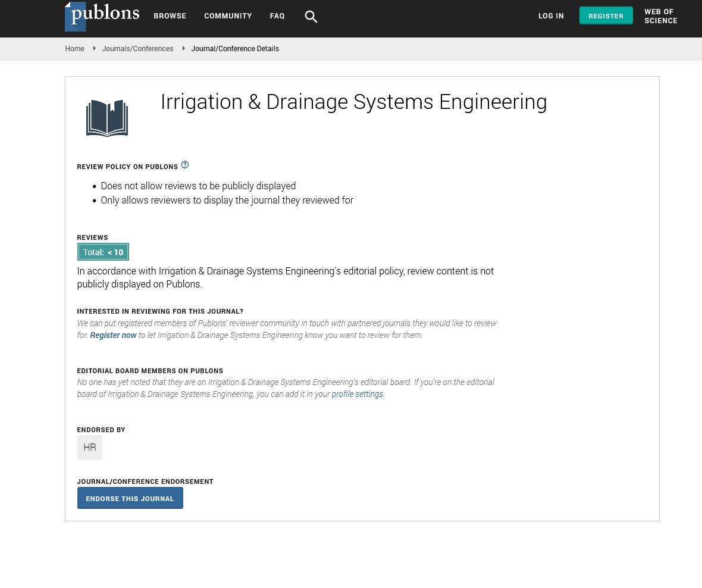Screen dimensions: 702x588
Task: Click the Publons logo
Action: [102, 16]
